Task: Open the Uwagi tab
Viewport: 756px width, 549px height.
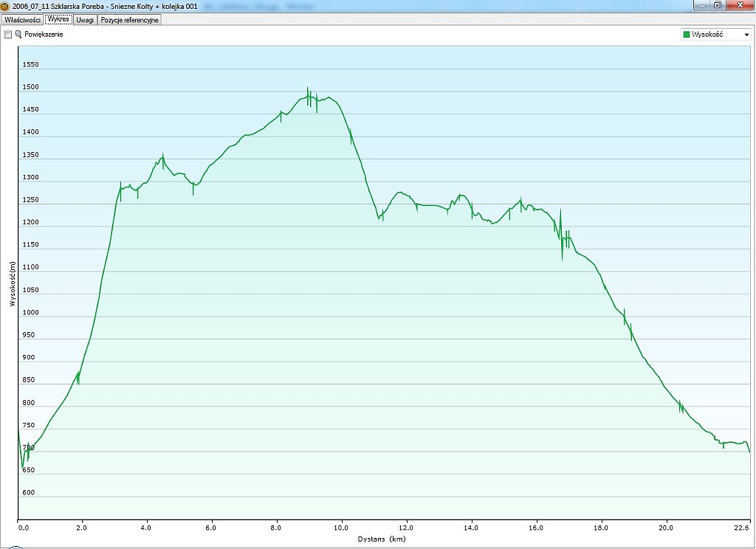Action: click(85, 20)
